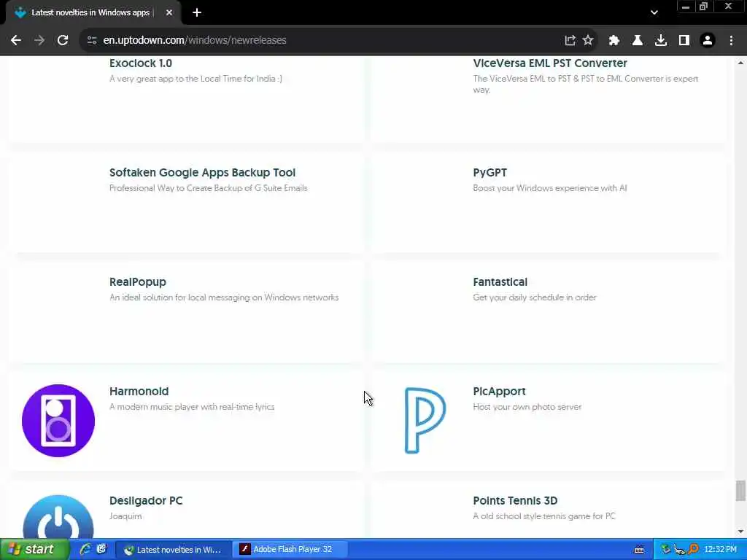747x560 pixels.
Task: Click the keyboard icon in taskbar
Action: (x=639, y=550)
